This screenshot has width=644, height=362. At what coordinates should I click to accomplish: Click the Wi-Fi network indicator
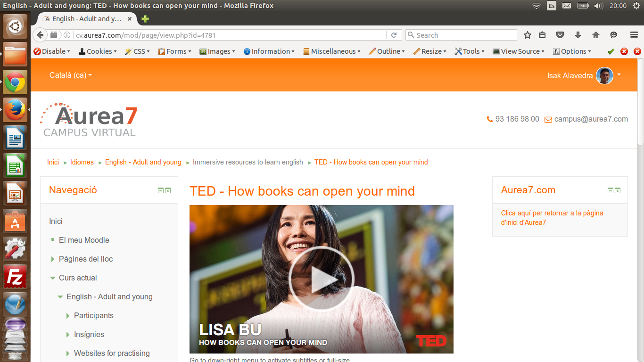[x=536, y=6]
